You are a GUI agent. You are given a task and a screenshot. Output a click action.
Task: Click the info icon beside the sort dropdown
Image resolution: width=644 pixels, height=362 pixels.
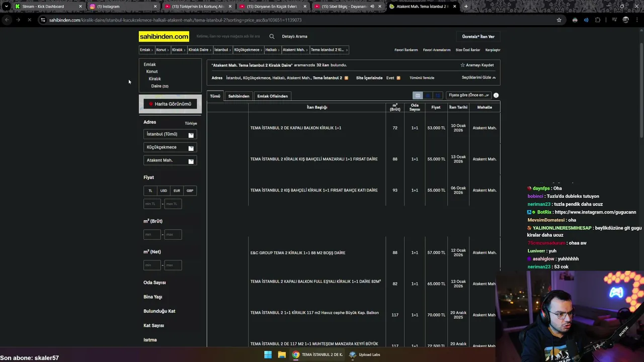coord(496,95)
